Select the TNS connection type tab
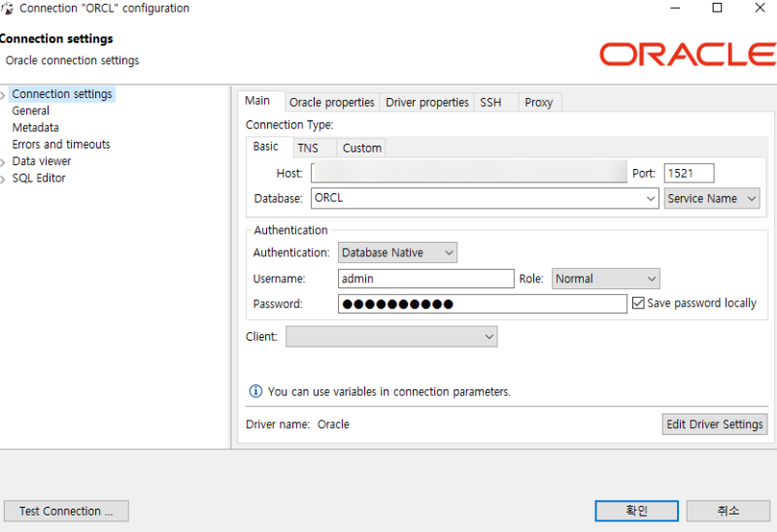777x532 pixels. tap(308, 148)
